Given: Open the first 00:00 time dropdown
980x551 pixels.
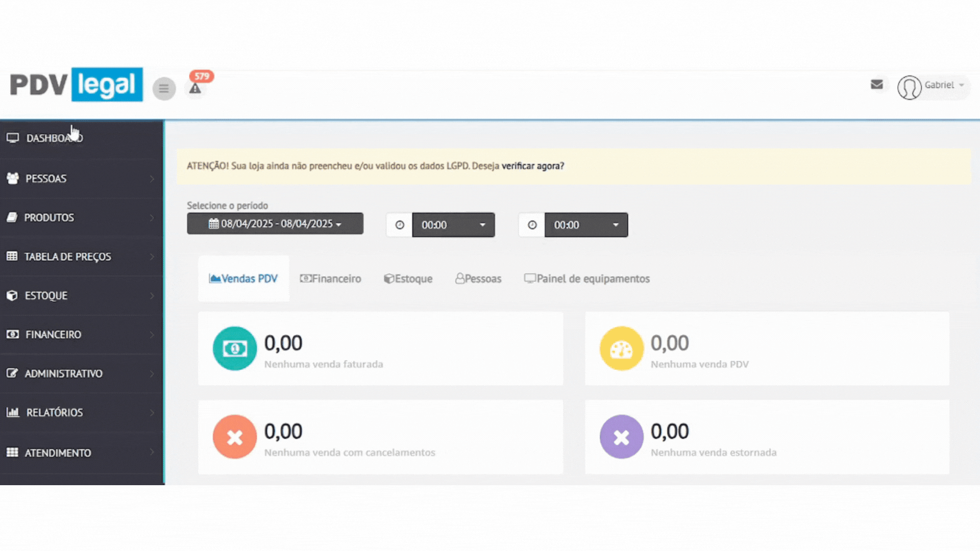Looking at the screenshot, I should click(x=453, y=225).
